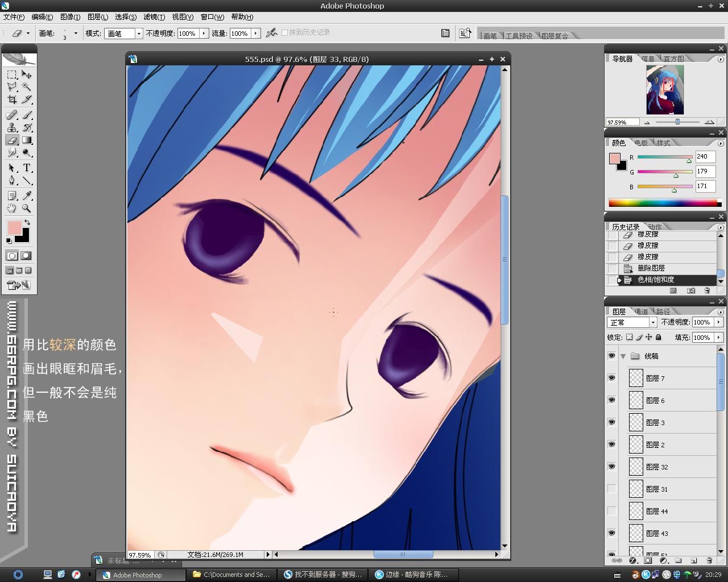Open the 填充 fill slider arrow
Image resolution: width=728 pixels, height=582 pixels.
(718, 338)
